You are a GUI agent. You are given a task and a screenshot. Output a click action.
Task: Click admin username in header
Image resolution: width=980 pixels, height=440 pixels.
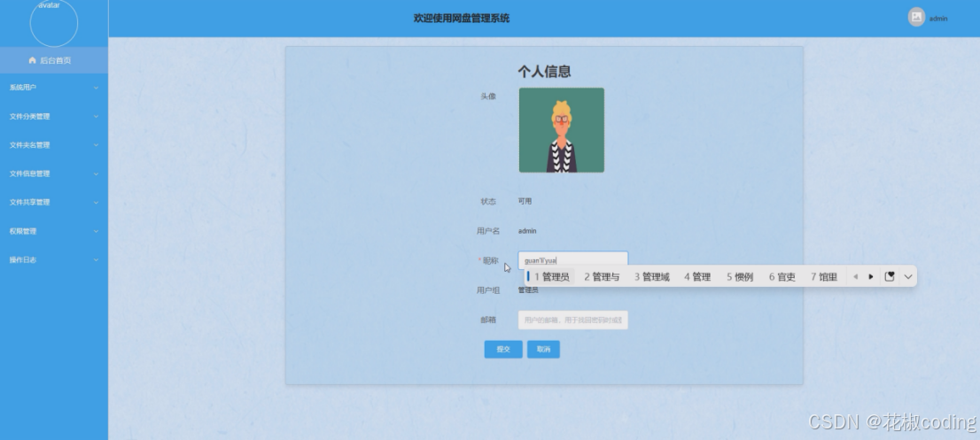tap(938, 19)
